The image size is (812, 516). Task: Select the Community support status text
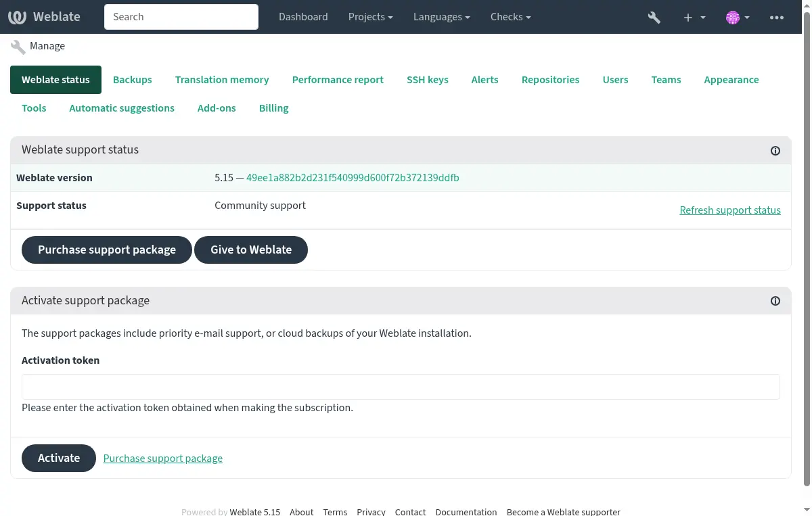click(x=261, y=206)
